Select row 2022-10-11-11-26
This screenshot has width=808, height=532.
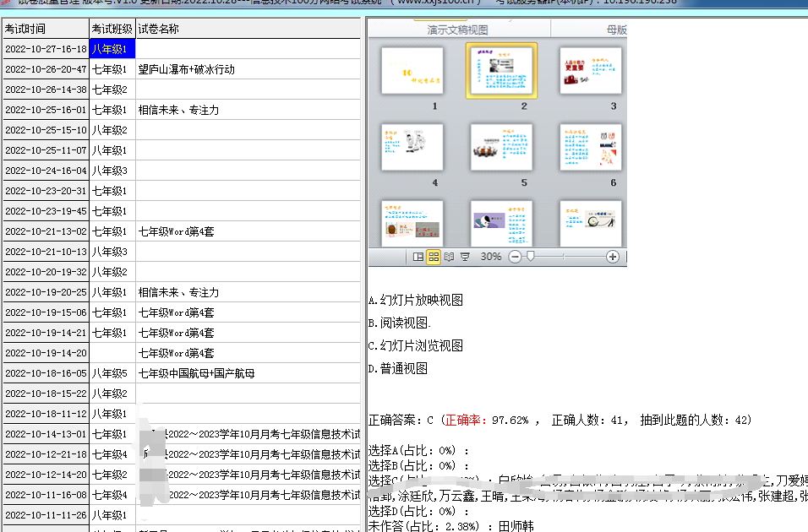(x=182, y=515)
